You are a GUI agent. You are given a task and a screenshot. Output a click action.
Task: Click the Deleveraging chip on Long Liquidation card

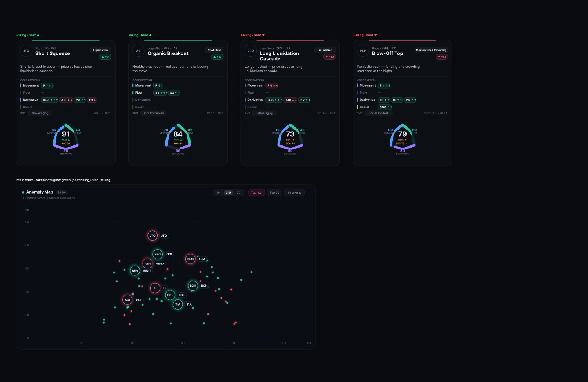pos(264,113)
